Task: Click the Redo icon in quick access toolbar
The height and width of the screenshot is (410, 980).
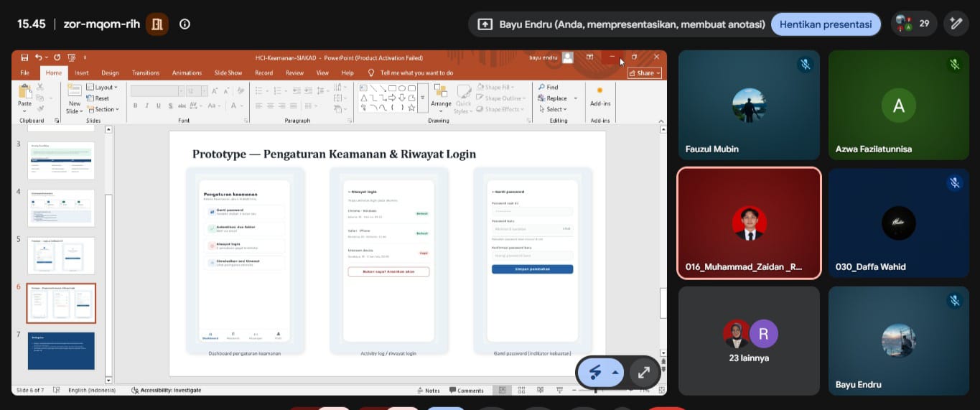Action: point(58,57)
